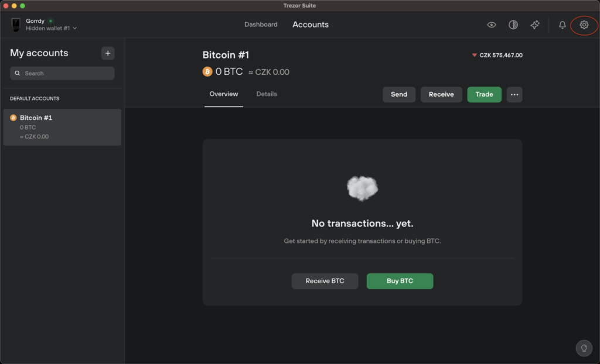Expand Hidden wallet #1 dropdown

[52, 28]
